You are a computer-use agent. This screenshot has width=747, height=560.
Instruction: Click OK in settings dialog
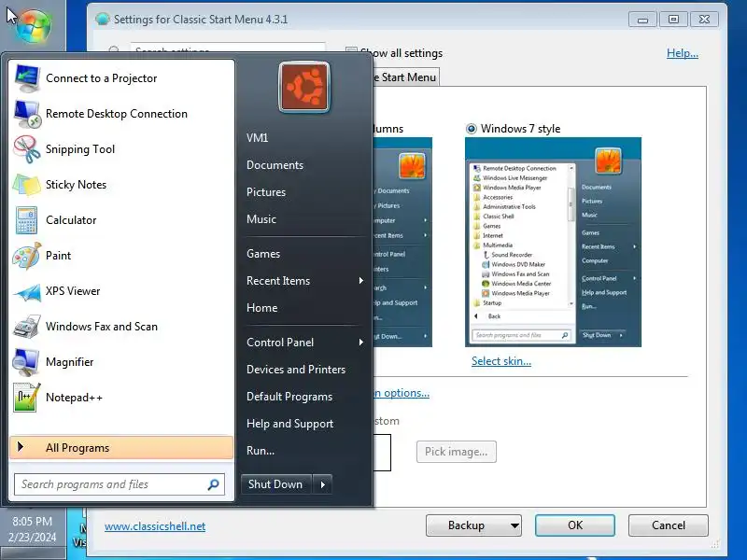click(575, 525)
